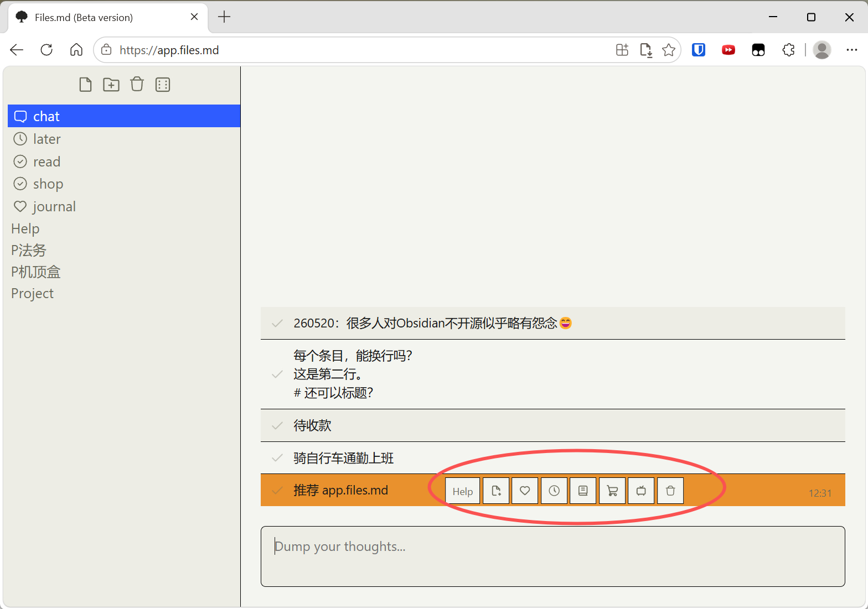
Task: Click the extensions puzzle piece icon
Action: pos(788,50)
